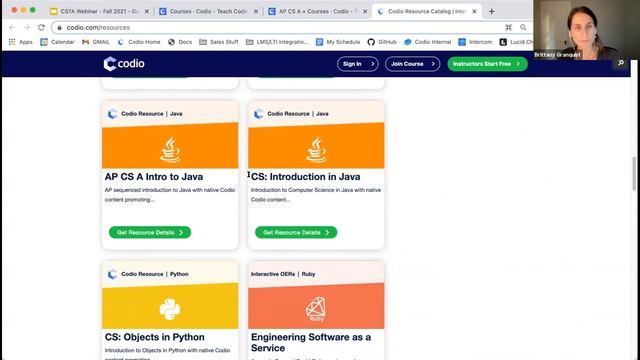The image size is (640, 360).
Task: Open the GMAIL bookmark
Action: (96, 42)
